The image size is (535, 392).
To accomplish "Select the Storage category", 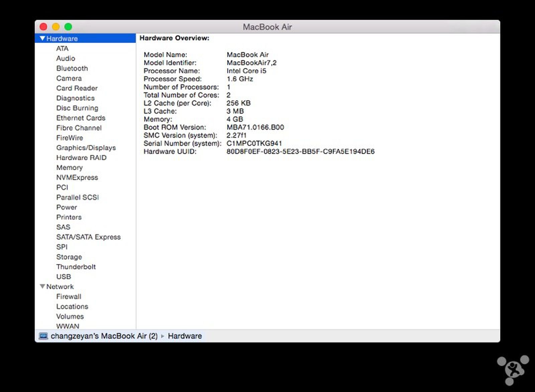I will point(69,257).
